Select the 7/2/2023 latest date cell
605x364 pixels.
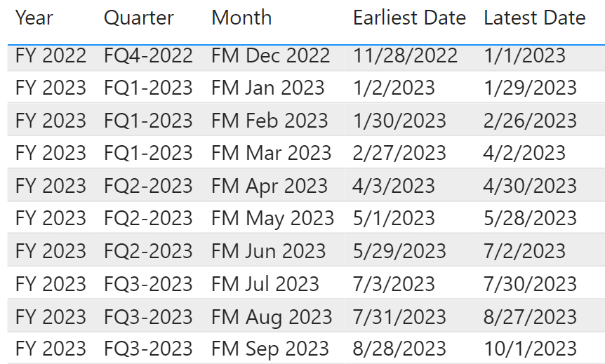524,250
